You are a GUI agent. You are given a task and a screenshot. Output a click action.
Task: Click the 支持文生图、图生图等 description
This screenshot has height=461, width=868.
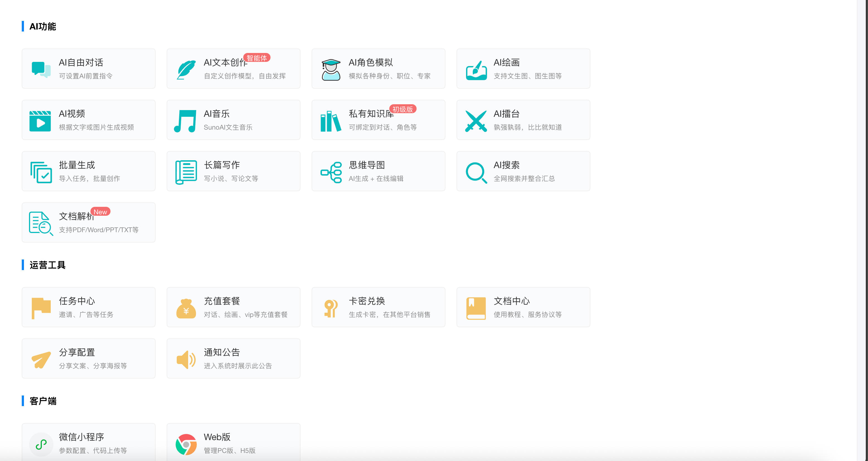(528, 76)
